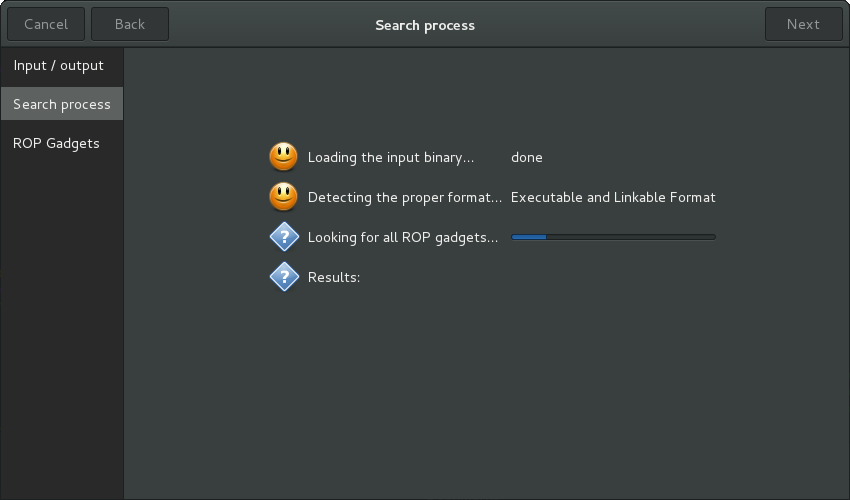
Task: Click the question mark icon beside Looking for all ROP gadgets
Action: [x=284, y=237]
